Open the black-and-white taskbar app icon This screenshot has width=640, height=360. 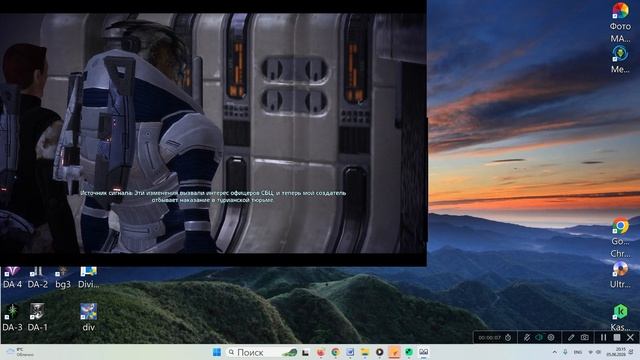[306, 352]
